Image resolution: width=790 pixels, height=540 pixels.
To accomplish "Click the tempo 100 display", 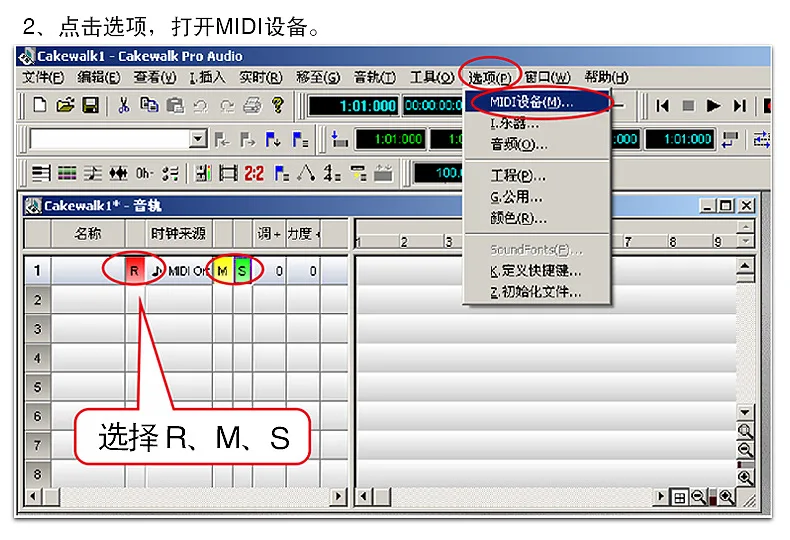I will 438,173.
